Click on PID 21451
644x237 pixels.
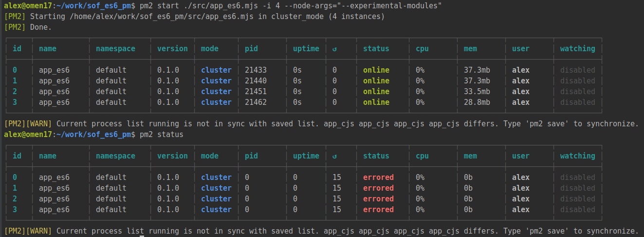coord(256,92)
